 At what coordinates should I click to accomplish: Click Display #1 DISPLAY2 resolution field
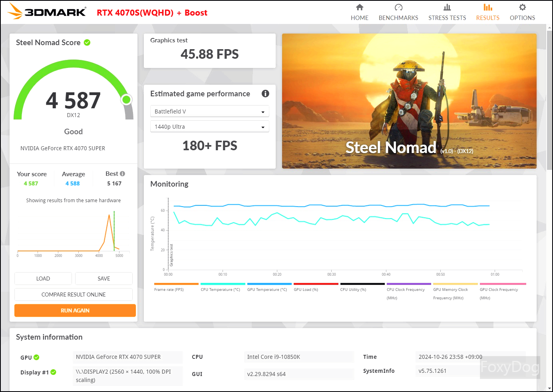click(x=127, y=376)
